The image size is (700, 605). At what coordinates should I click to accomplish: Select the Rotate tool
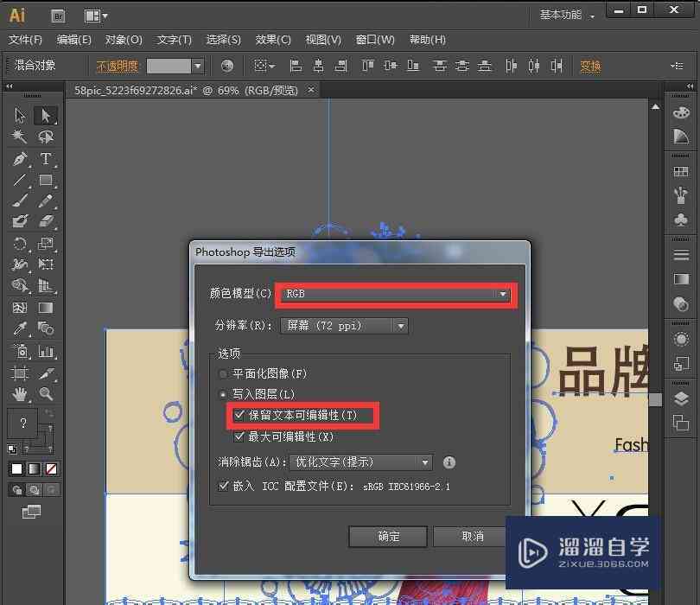click(20, 244)
